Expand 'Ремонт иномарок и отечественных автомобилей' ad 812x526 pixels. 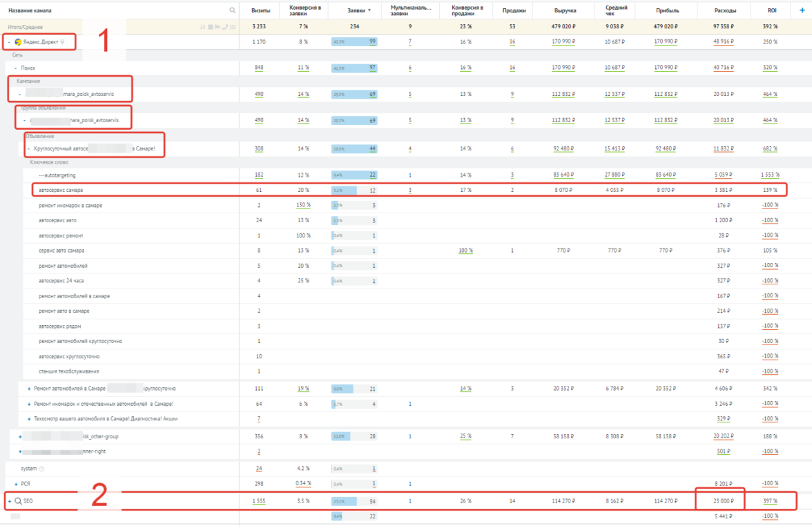coord(29,404)
